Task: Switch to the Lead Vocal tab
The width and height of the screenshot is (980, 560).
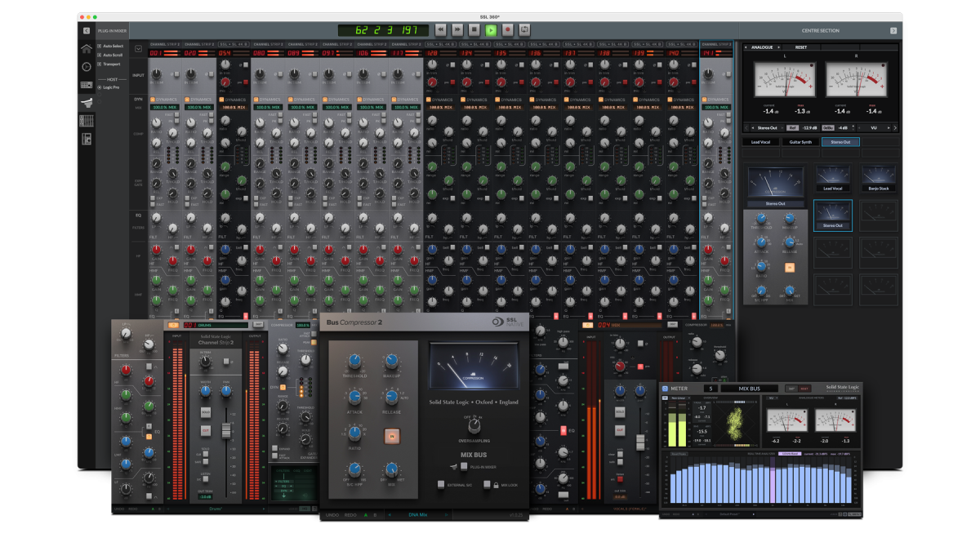Action: pos(760,142)
